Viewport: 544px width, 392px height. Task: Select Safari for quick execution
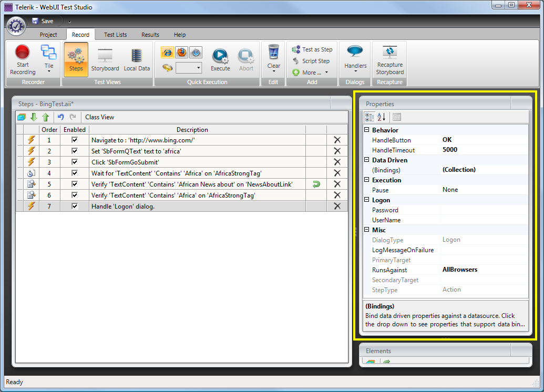(196, 53)
